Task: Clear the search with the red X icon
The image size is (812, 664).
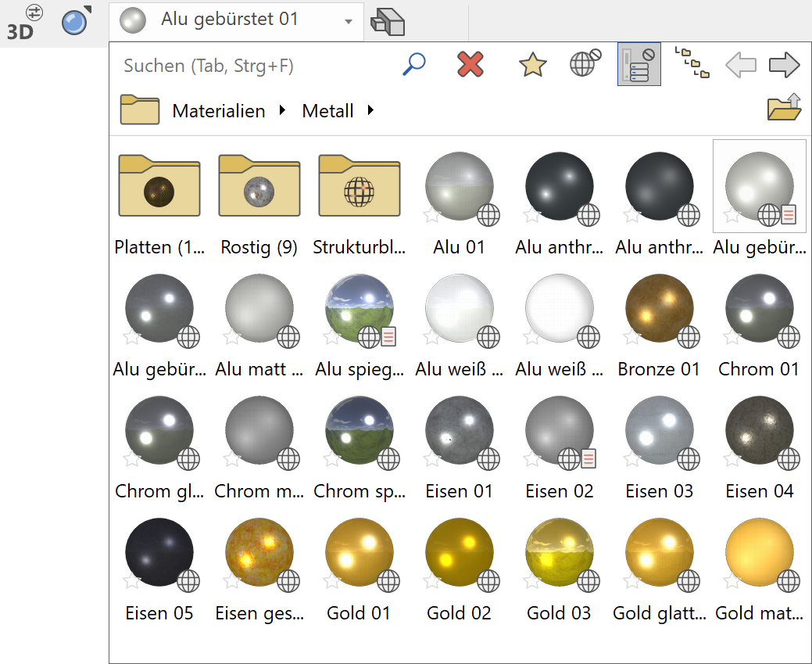Action: pos(470,65)
